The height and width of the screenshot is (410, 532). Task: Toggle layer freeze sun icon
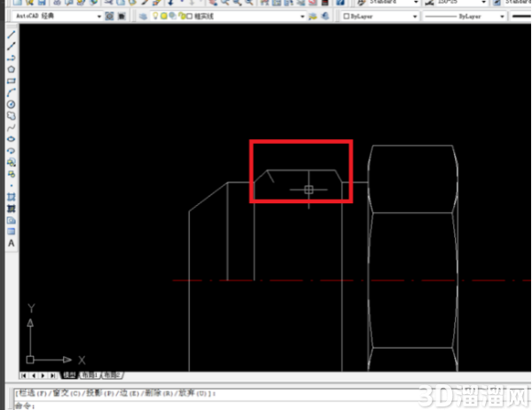[x=164, y=16]
